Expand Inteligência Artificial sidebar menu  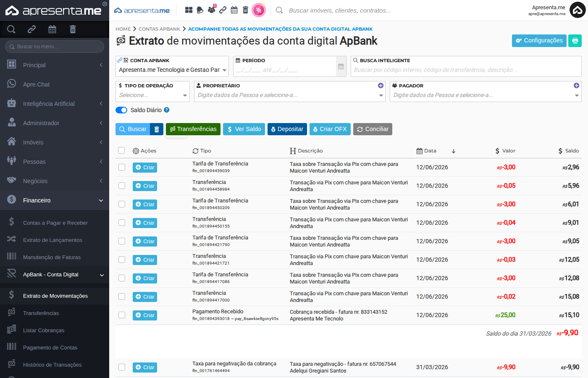(55, 104)
